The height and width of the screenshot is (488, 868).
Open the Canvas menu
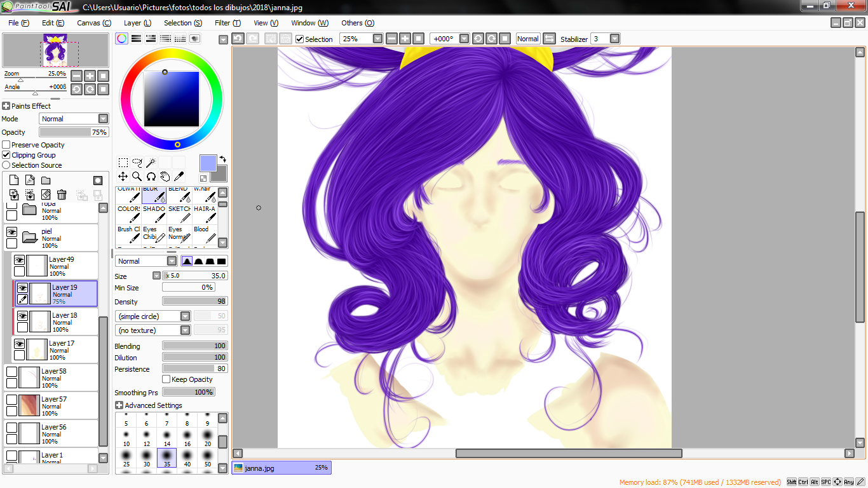point(93,23)
